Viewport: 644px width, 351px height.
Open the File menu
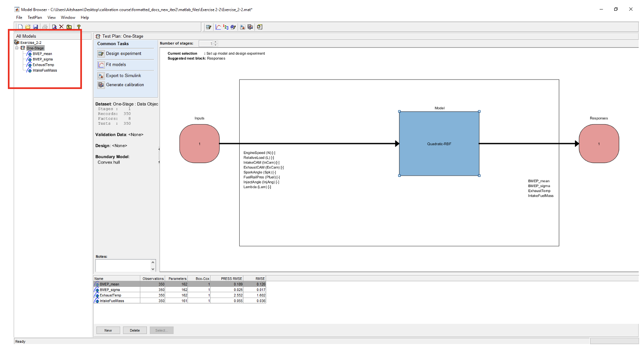[19, 17]
